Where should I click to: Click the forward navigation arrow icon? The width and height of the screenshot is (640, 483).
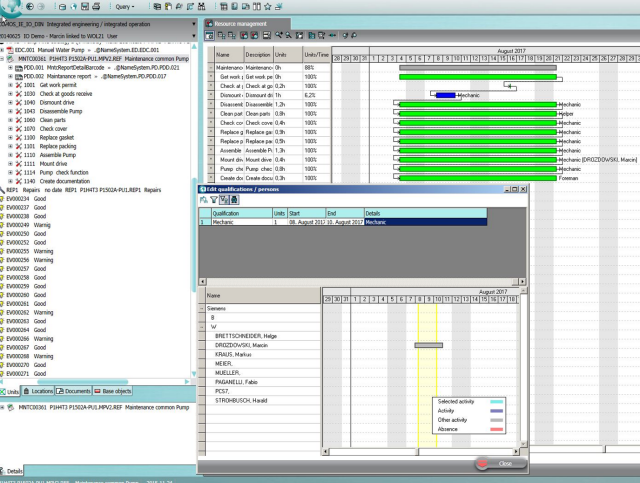pos(41,7)
